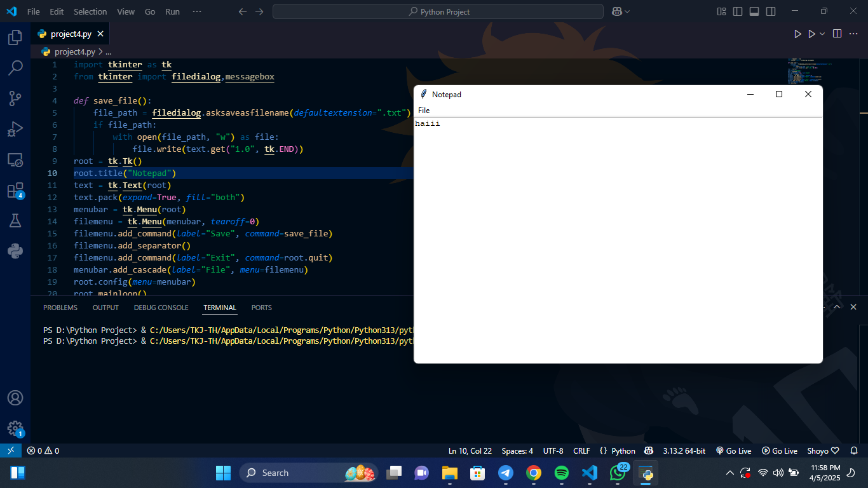
Task: Open Windows Start menu
Action: coord(223,473)
